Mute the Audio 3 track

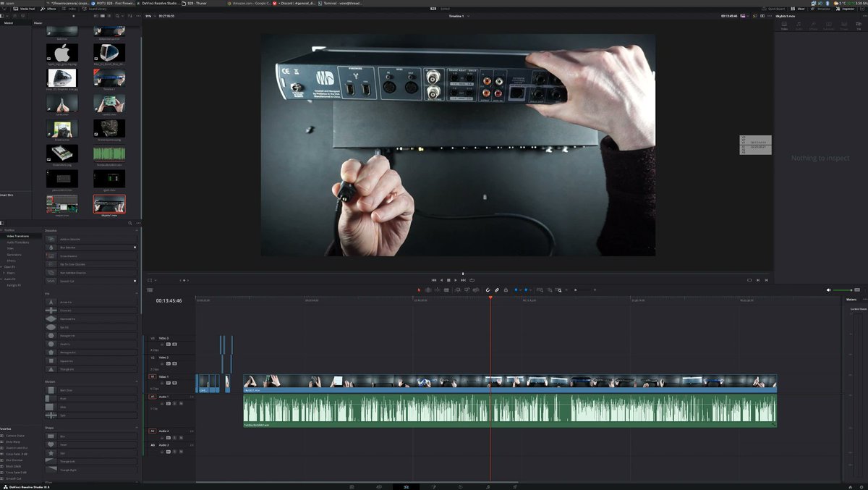click(181, 451)
